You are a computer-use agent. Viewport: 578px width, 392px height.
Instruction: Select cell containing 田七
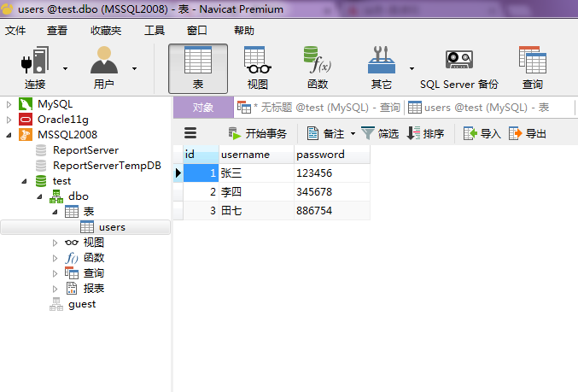coord(257,211)
